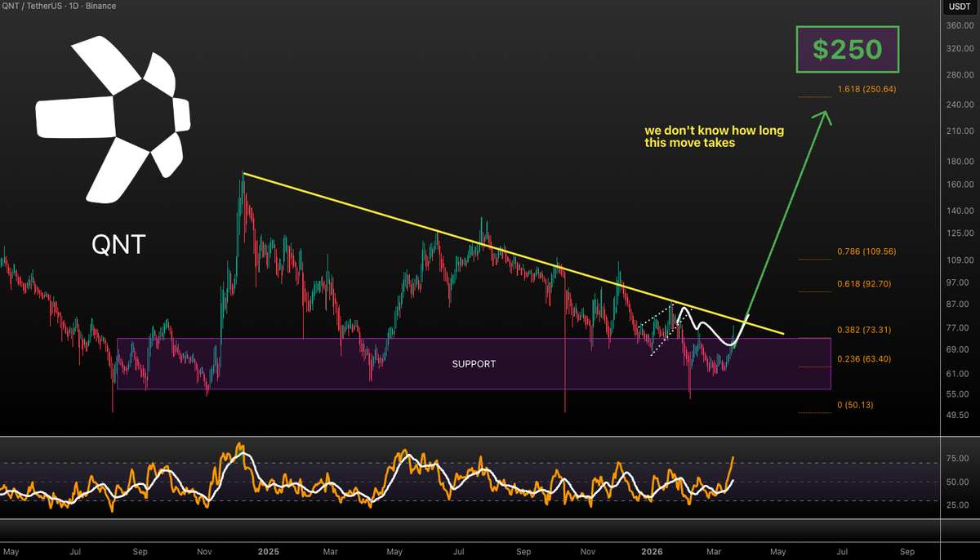Open the QNT / TetherUS symbol selector
This screenshot has height=560, width=980.
tap(33, 6)
